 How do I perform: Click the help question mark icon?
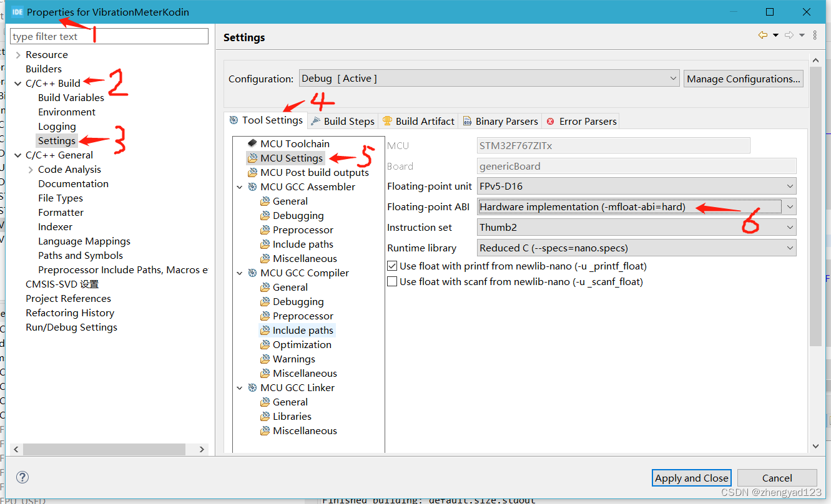tap(22, 478)
